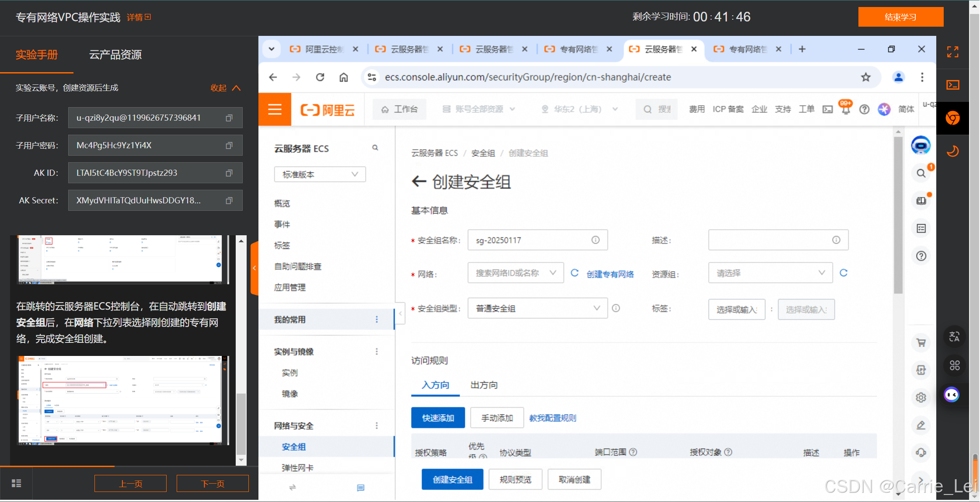Open the notifications bell with 99+ badge
980x502 pixels.
coord(845,108)
